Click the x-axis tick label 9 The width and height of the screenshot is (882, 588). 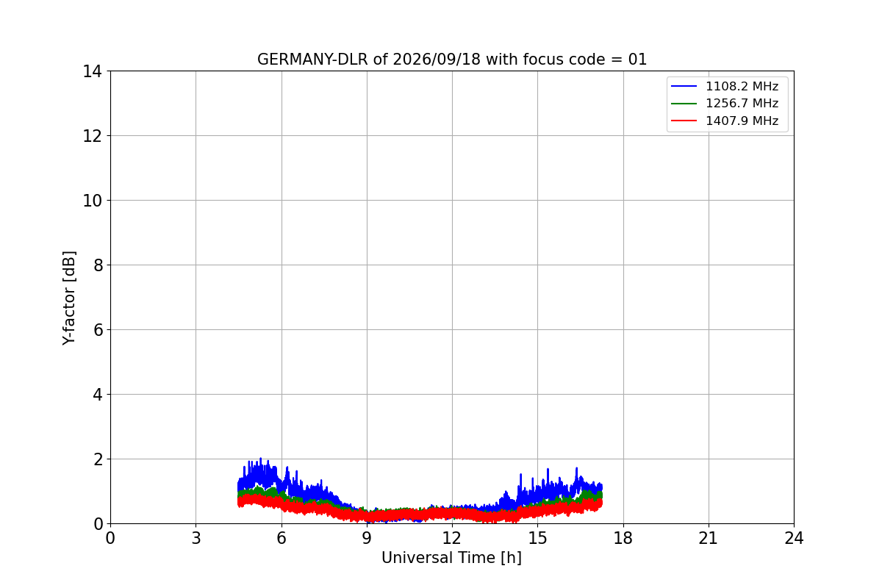click(x=367, y=539)
